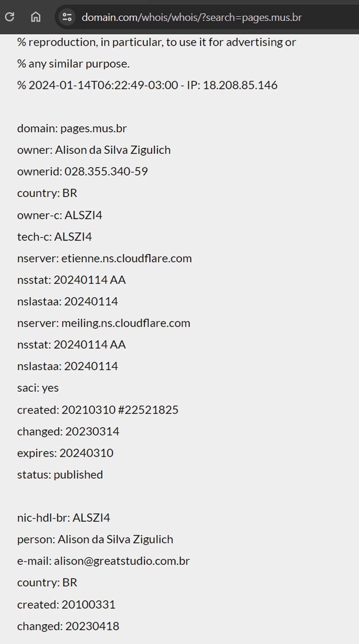
Task: Open site information for domain.com
Action: tap(67, 17)
